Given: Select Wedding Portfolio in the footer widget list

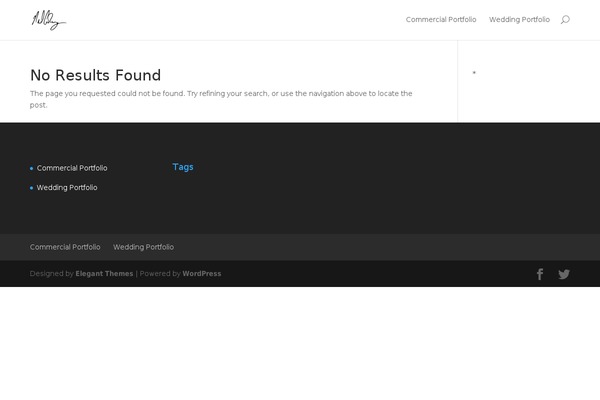Looking at the screenshot, I should [x=67, y=188].
